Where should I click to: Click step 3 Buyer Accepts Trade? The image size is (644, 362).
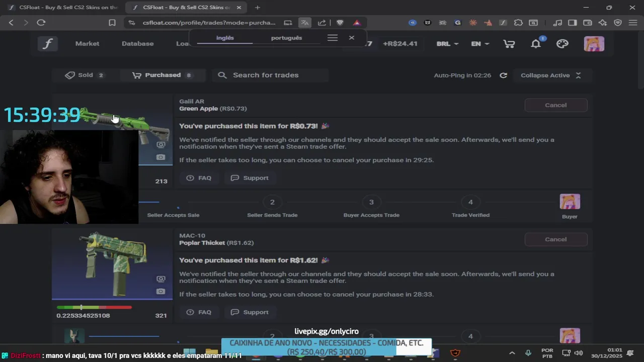click(x=371, y=207)
